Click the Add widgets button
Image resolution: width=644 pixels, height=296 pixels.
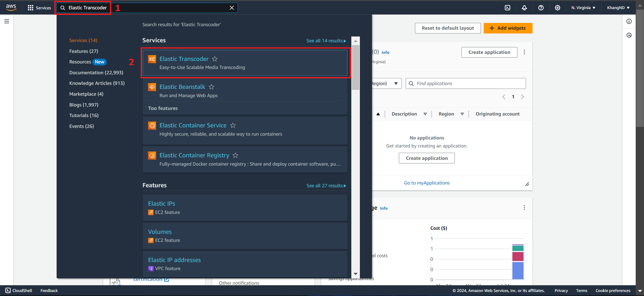tap(508, 28)
